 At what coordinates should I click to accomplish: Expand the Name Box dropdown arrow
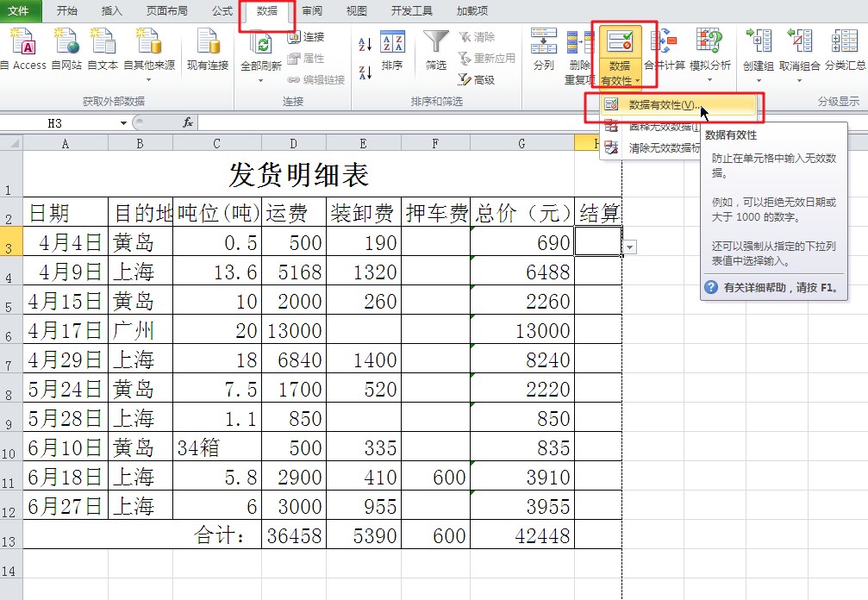pyautogui.click(x=123, y=123)
